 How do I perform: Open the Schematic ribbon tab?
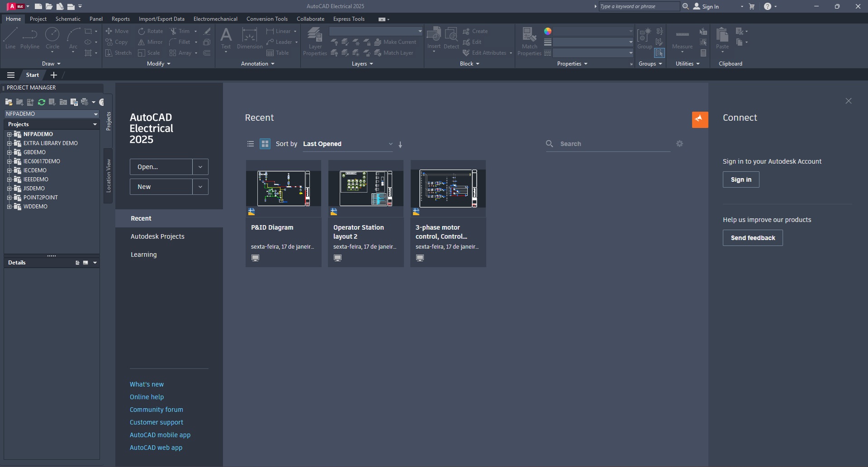pyautogui.click(x=68, y=19)
